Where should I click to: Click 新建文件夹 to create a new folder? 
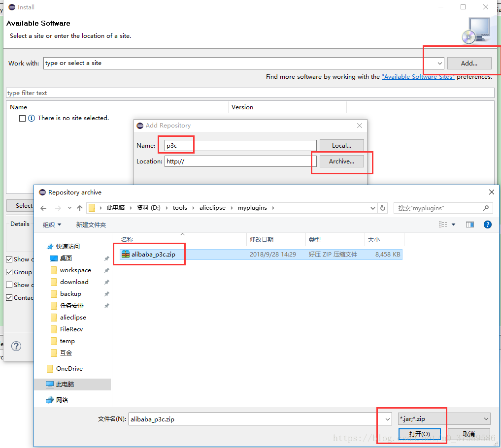point(91,225)
